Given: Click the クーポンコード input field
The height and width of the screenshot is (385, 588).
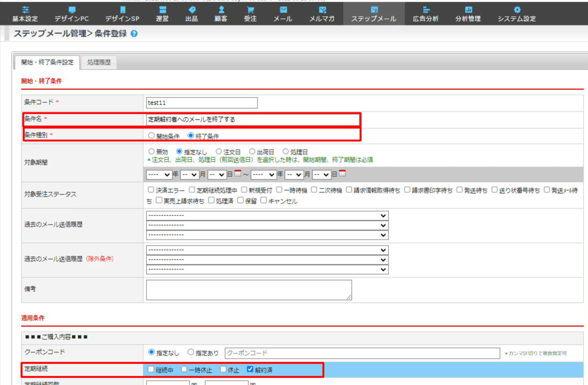Looking at the screenshot, I should (x=362, y=353).
